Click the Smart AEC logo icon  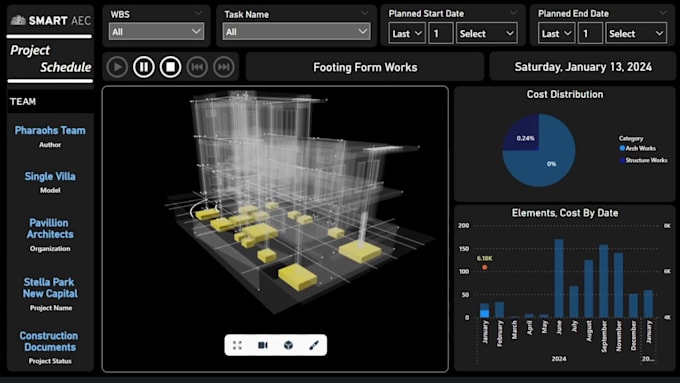18,20
